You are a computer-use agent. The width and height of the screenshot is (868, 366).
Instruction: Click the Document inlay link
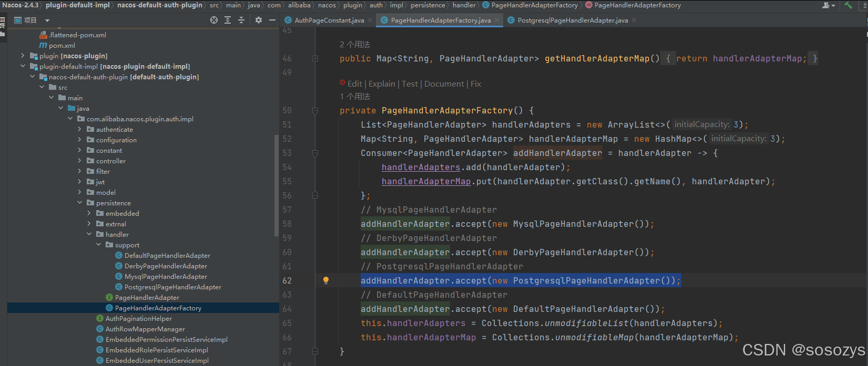[x=444, y=83]
